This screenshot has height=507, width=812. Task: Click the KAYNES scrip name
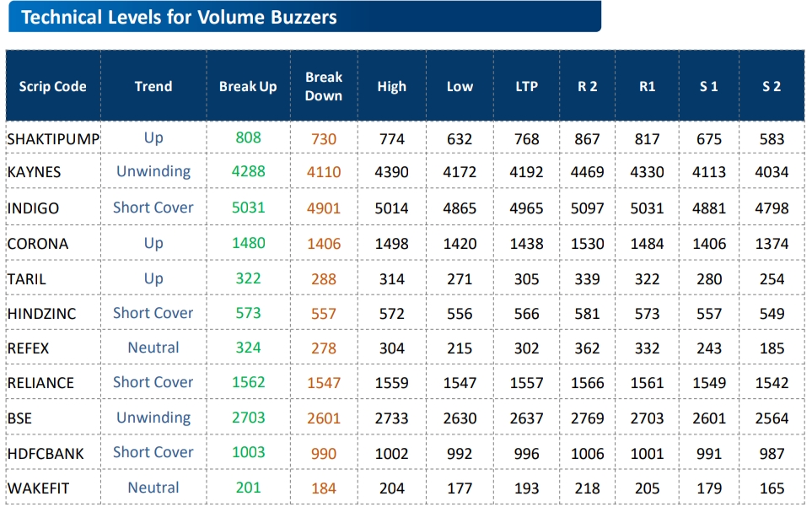pyautogui.click(x=35, y=172)
